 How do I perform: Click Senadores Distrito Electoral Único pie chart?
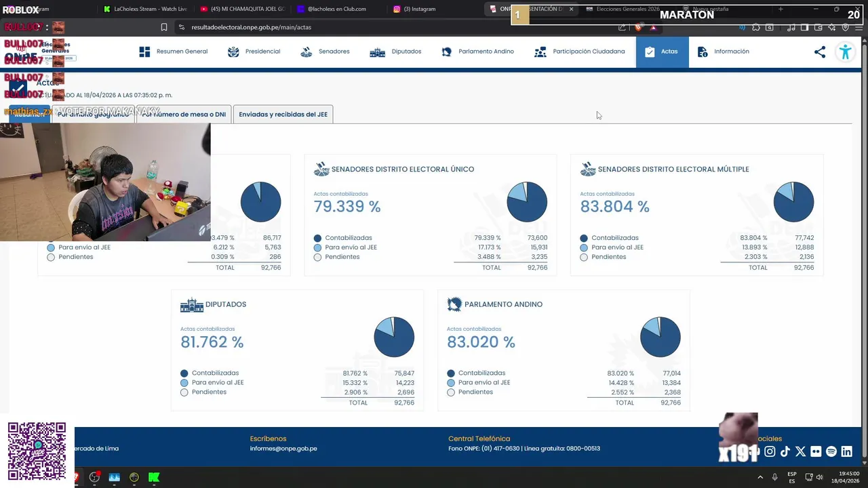527,202
